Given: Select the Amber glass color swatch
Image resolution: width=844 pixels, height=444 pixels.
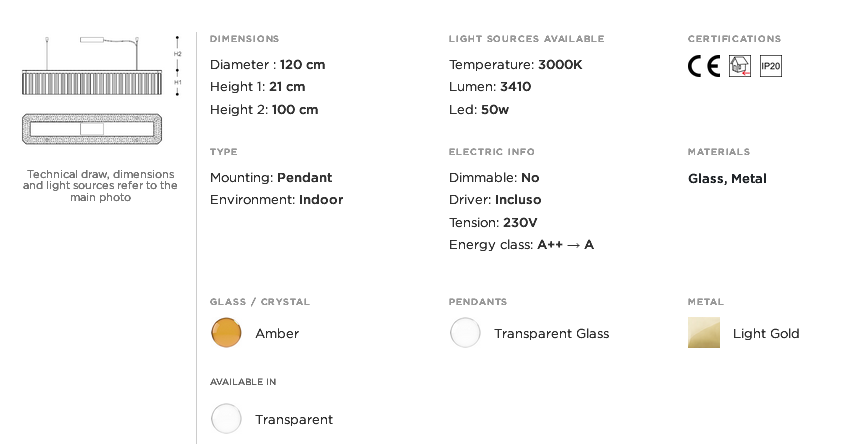Looking at the screenshot, I should coord(226,333).
